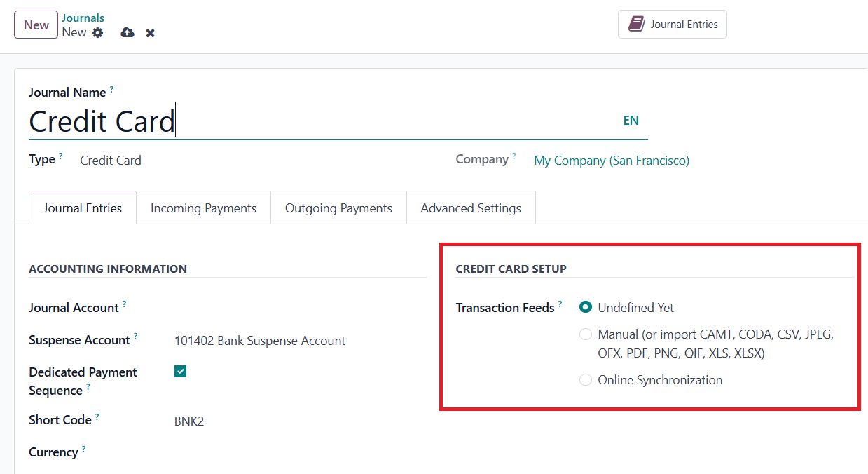
Task: Choose Online Synchronization radio option
Action: coord(586,380)
